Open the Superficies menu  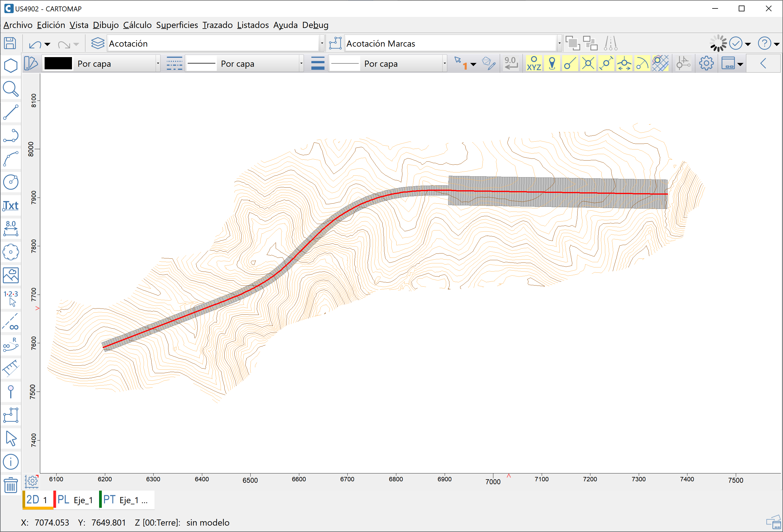coord(177,25)
